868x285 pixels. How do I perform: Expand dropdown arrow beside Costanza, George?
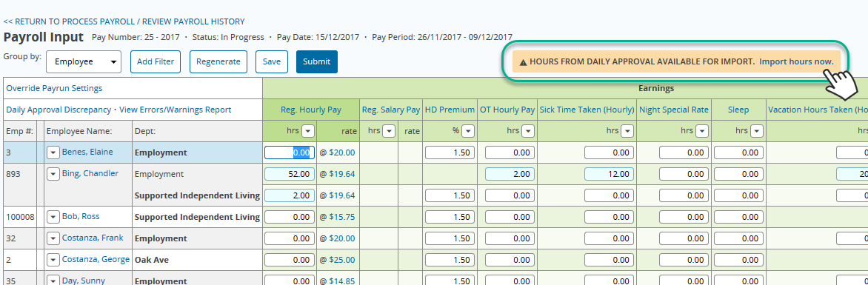click(53, 260)
